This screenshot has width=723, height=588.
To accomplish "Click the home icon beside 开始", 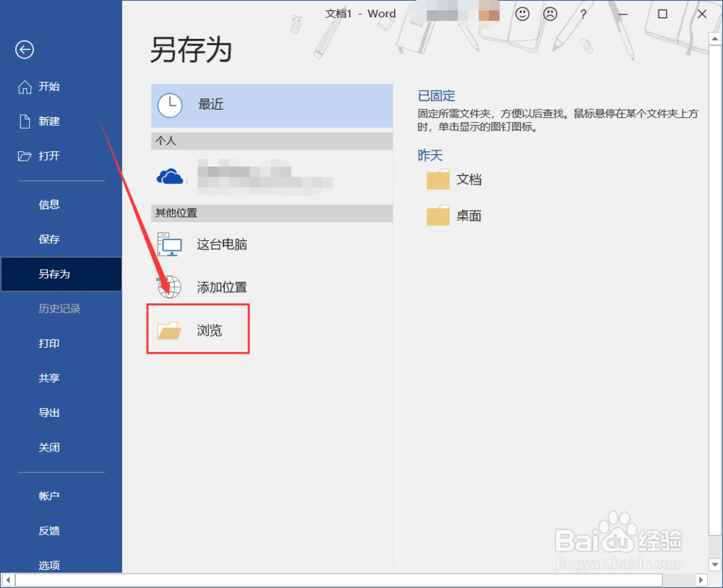I will click(x=25, y=87).
